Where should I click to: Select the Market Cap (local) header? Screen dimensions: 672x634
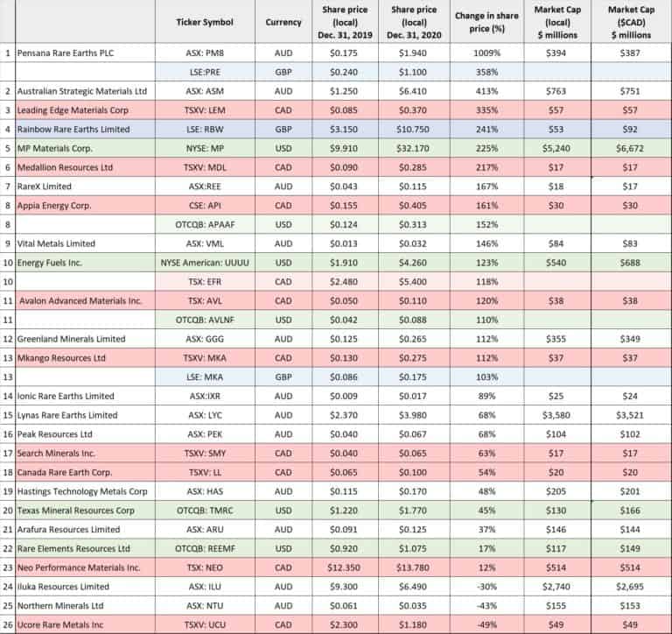(x=557, y=22)
